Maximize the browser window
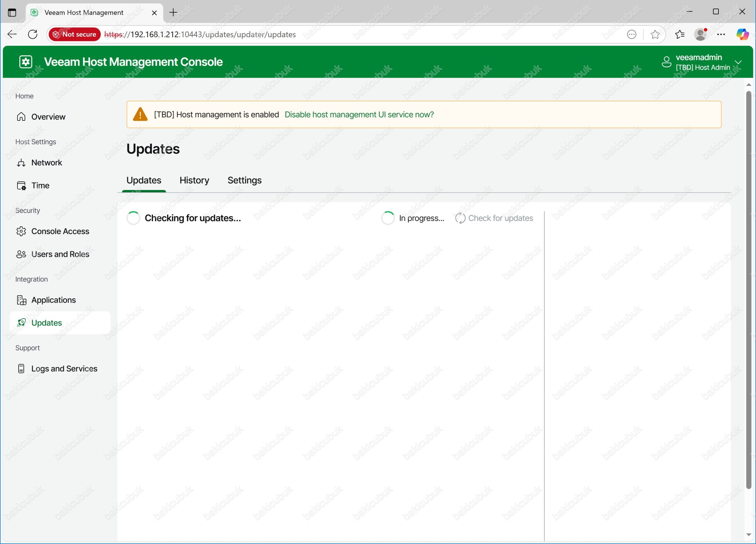This screenshot has height=544, width=756. (716, 12)
